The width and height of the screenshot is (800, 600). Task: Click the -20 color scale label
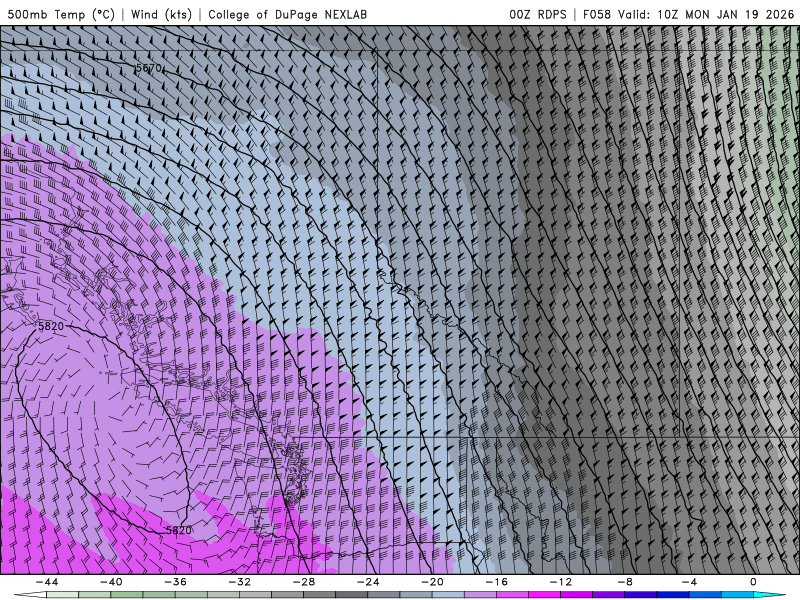tap(432, 582)
